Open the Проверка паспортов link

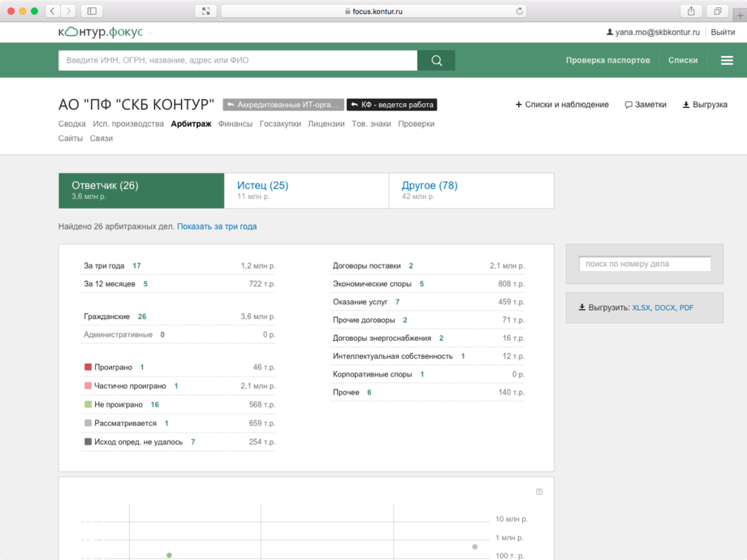pos(607,60)
